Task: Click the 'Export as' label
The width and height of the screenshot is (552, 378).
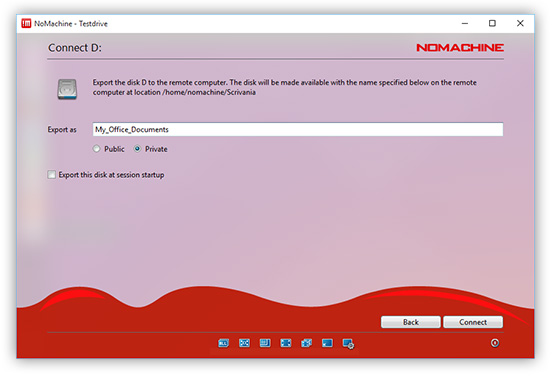Action: click(x=62, y=130)
